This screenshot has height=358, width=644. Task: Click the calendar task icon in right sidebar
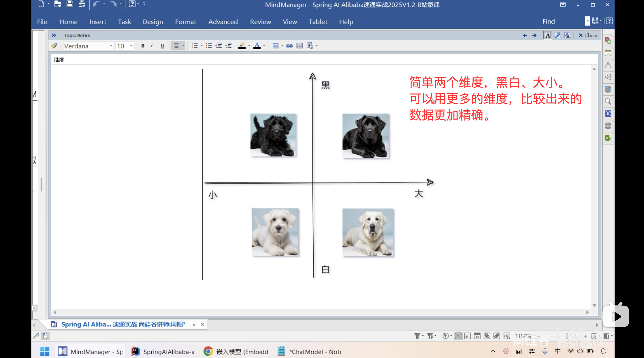(x=608, y=53)
